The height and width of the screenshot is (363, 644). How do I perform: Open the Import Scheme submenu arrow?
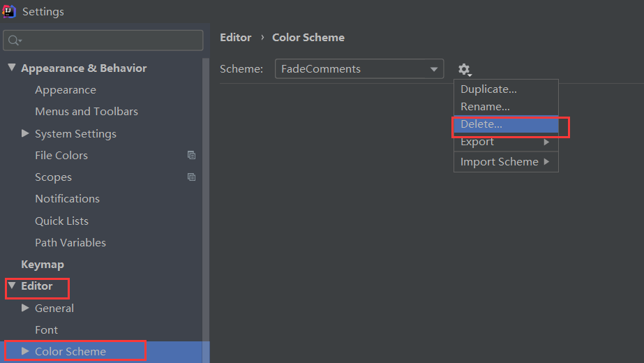point(546,161)
